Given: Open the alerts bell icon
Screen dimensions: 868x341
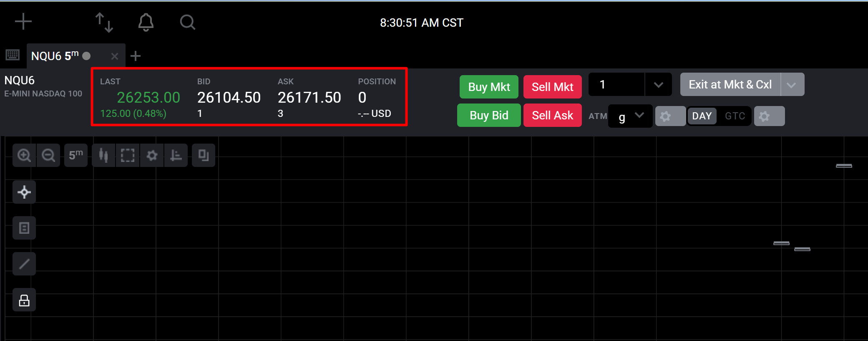Looking at the screenshot, I should point(146,22).
